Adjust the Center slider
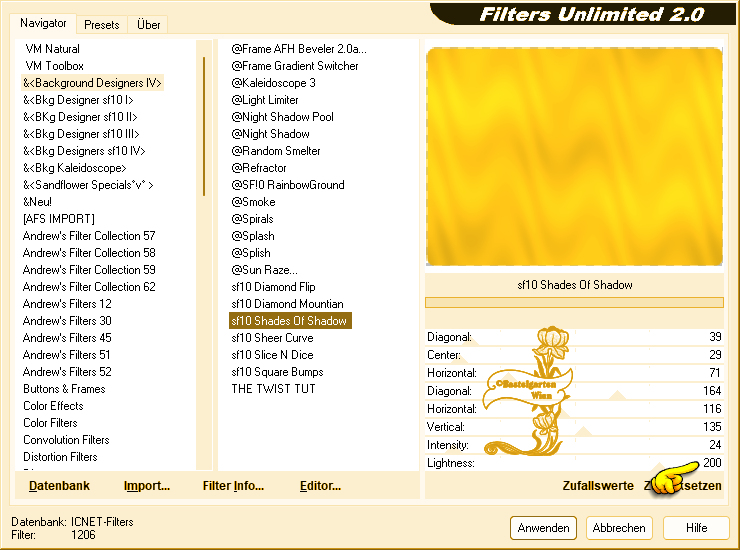The image size is (740, 550). pos(574,355)
